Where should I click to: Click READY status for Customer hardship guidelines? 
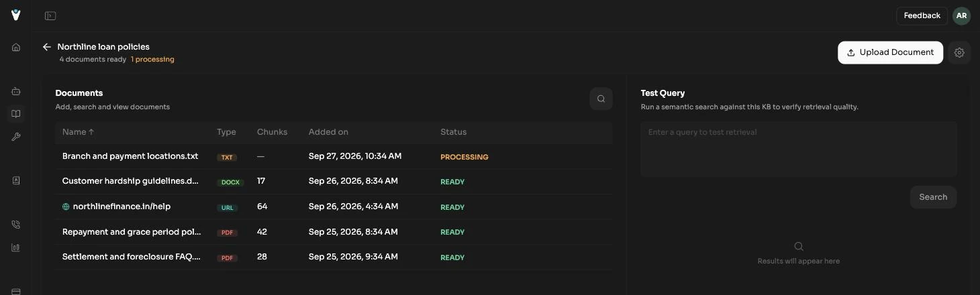tap(452, 182)
